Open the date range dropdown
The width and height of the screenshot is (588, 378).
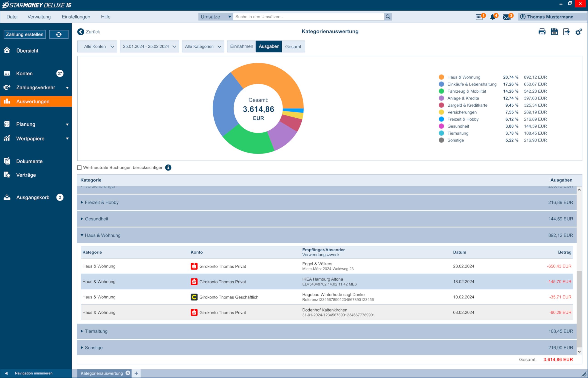[x=149, y=46]
